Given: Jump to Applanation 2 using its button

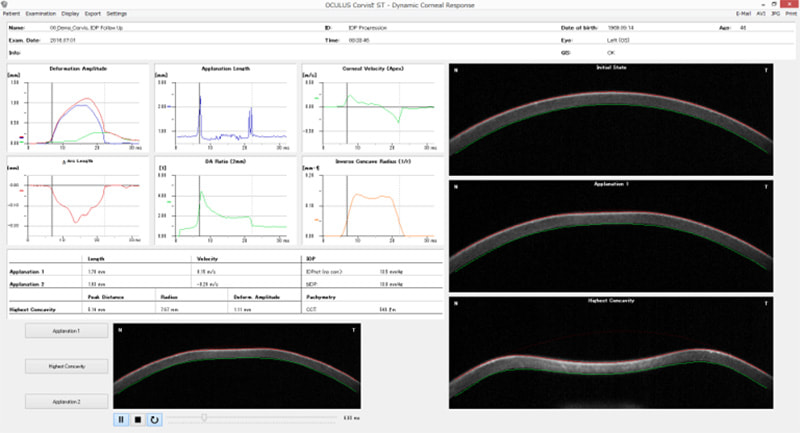Looking at the screenshot, I should pos(66,402).
